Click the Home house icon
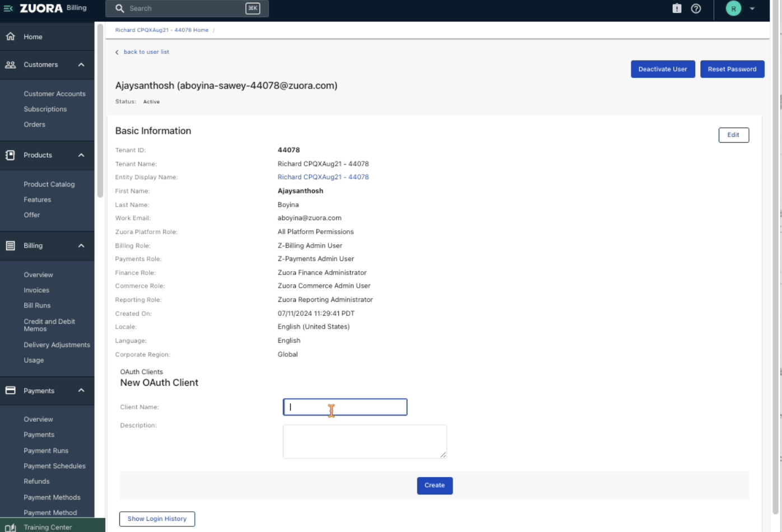The image size is (782, 532). (11, 36)
